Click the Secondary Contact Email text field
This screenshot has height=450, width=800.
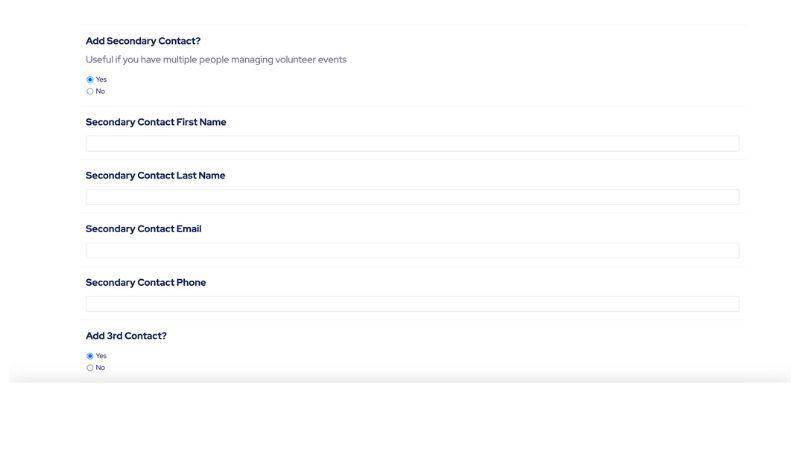[x=412, y=251]
